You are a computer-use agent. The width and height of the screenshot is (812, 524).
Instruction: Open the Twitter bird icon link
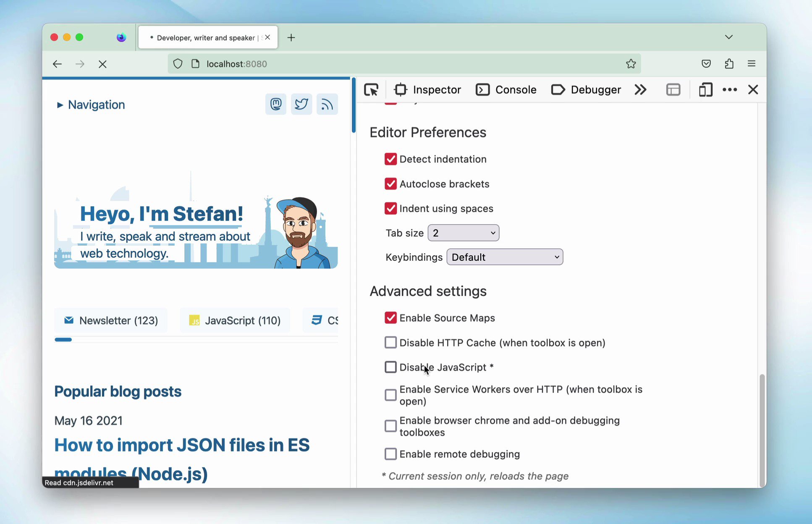click(301, 104)
